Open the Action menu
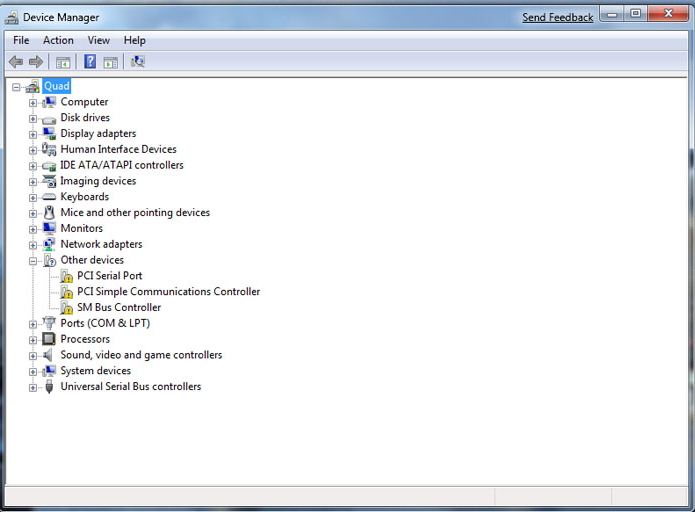 tap(58, 40)
